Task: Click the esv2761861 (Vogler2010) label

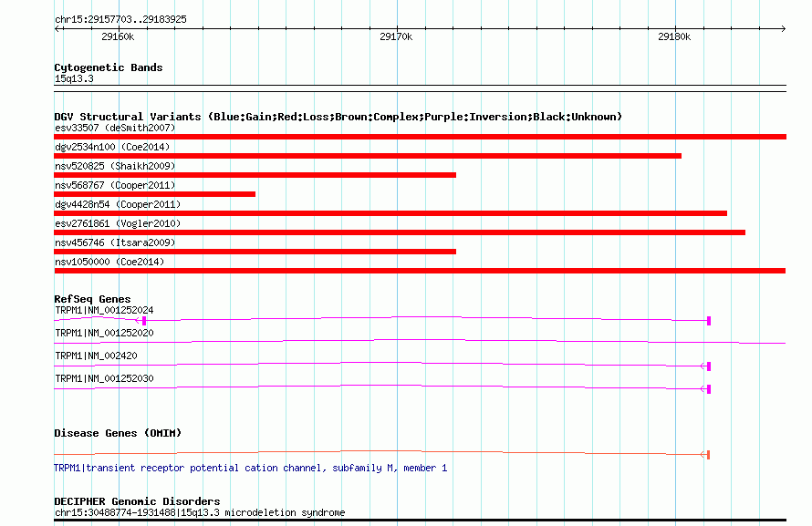Action: coord(118,223)
